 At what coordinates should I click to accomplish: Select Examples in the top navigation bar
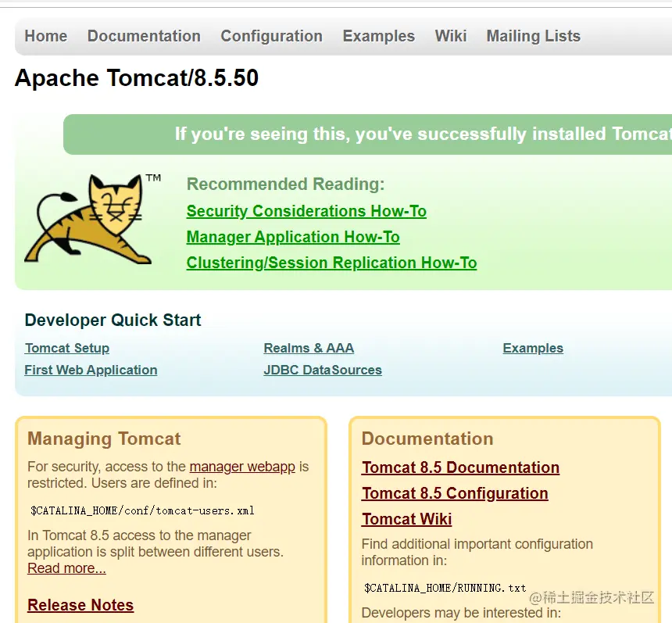click(x=378, y=36)
